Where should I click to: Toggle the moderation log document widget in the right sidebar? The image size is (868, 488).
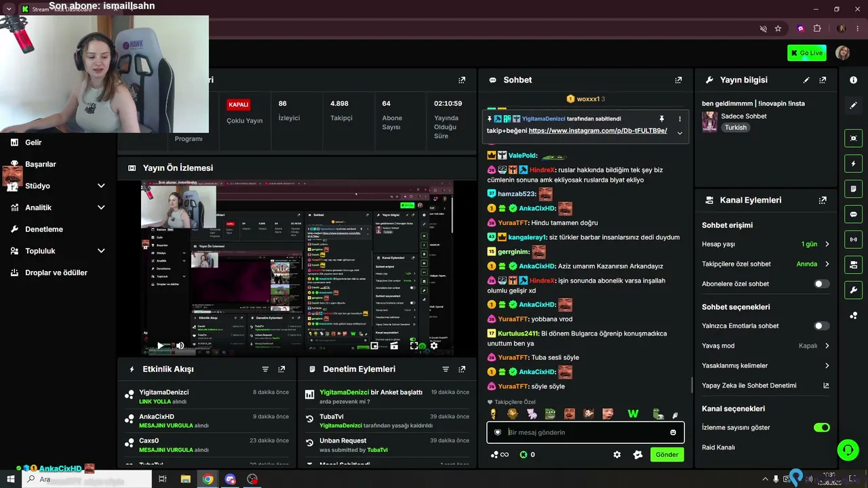(x=854, y=188)
